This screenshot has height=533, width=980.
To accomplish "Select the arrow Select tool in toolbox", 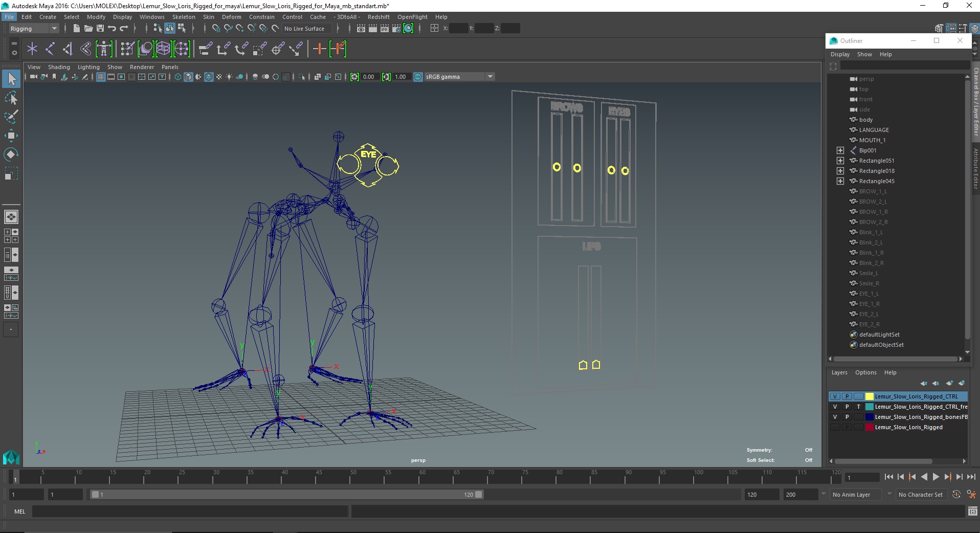I will 11,79.
